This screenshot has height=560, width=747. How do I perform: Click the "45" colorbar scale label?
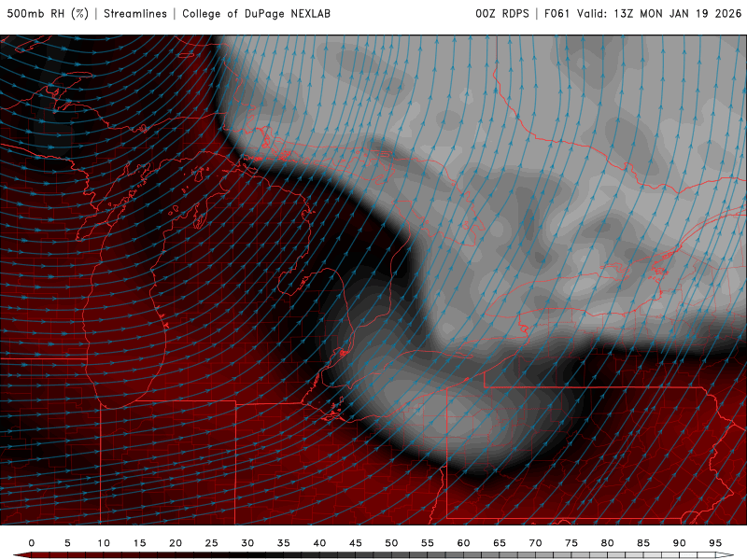coord(356,543)
